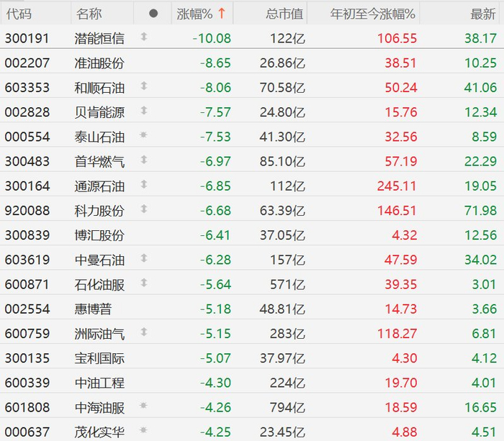Select stock name 潜能恒信
Viewport: 504px width, 441px height.
[x=99, y=39]
